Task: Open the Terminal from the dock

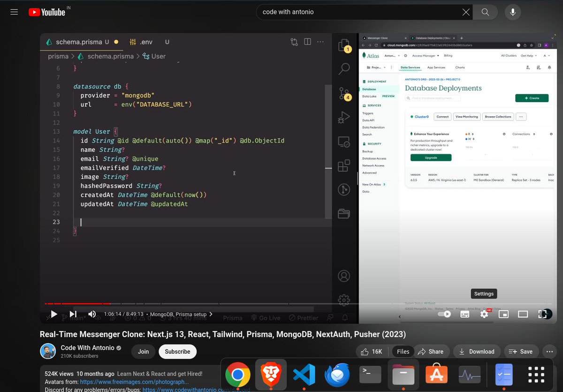Action: point(370,375)
